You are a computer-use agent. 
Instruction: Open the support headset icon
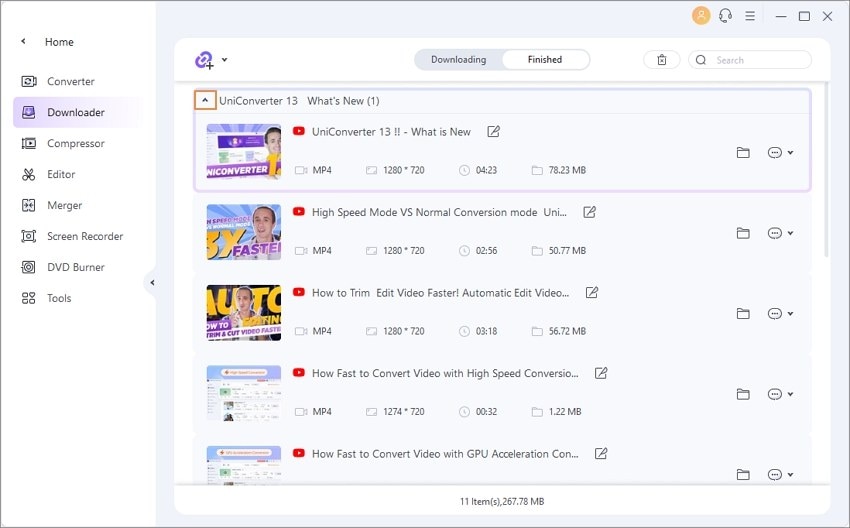pos(725,16)
